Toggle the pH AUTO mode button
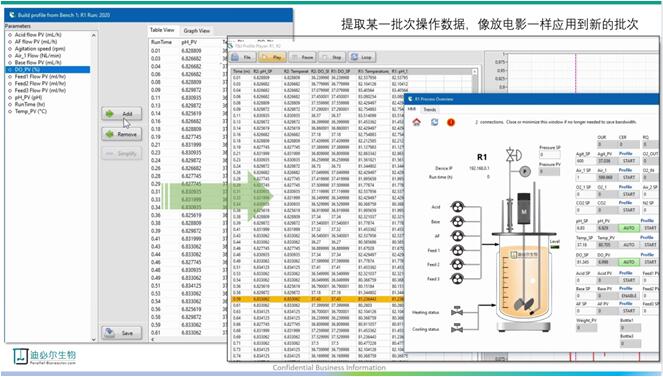The height and width of the screenshot is (377, 663). [x=629, y=228]
